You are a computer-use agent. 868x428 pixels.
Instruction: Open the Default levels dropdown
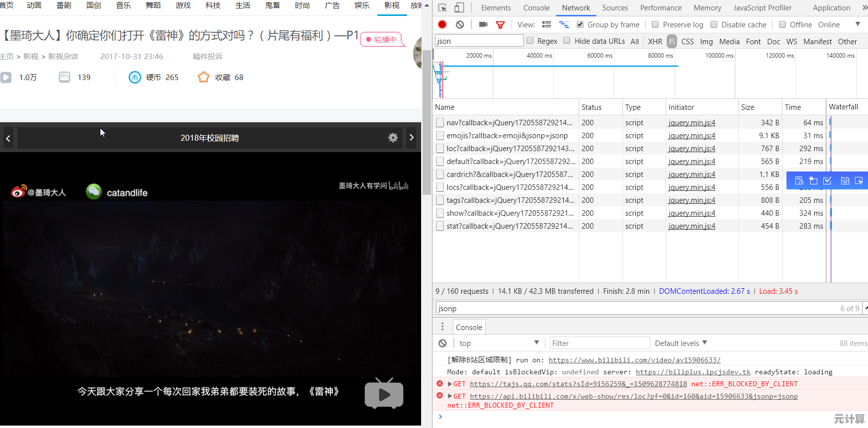click(x=681, y=343)
